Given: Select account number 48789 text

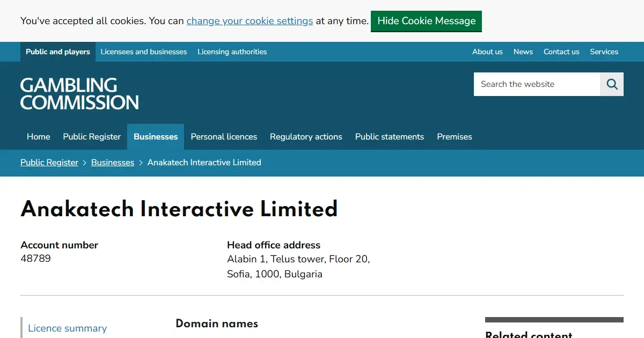Looking at the screenshot, I should tap(35, 259).
